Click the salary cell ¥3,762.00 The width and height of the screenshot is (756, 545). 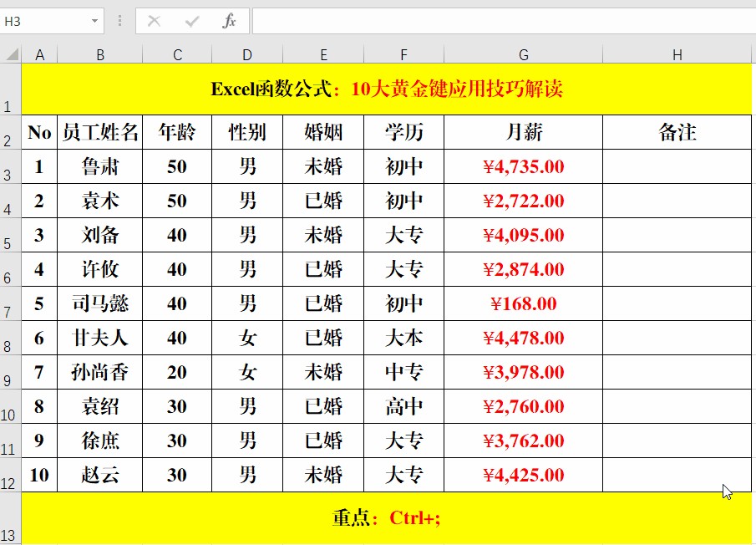coord(523,441)
